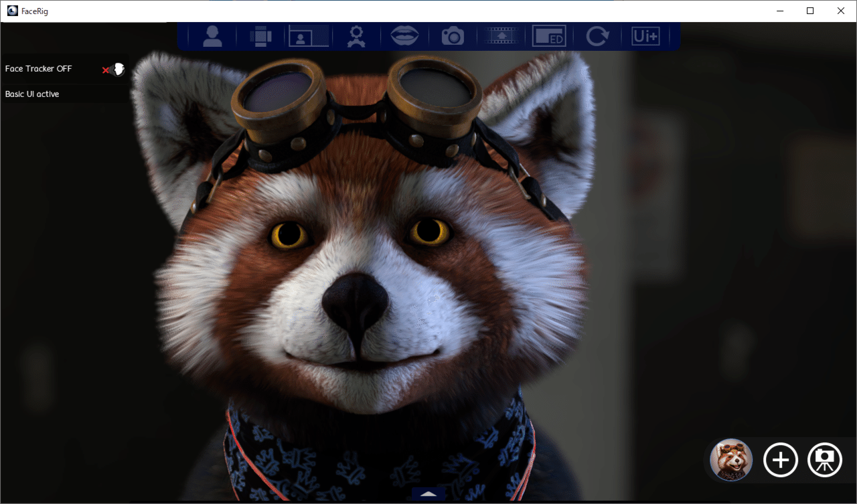This screenshot has height=504, width=857.
Task: Enable lip sync lips icon
Action: 404,36
